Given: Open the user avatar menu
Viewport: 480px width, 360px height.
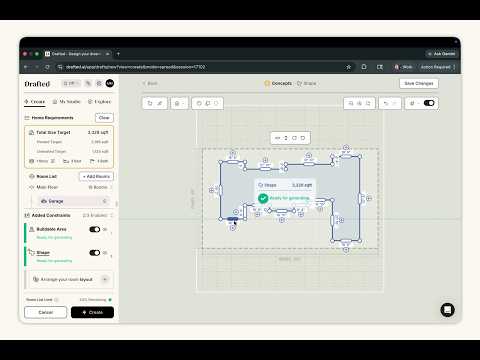Looking at the screenshot, I should tap(110, 83).
